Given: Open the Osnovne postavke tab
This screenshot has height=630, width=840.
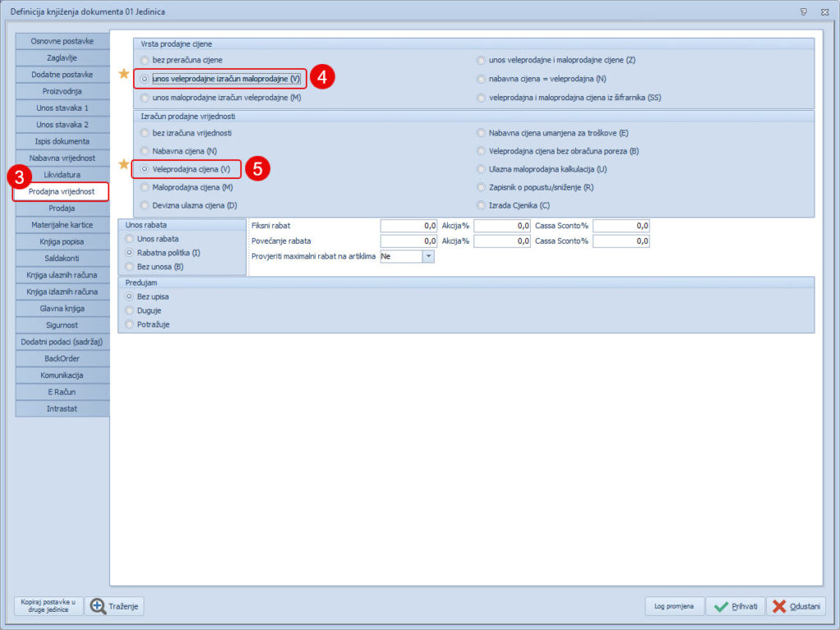Looking at the screenshot, I should (x=62, y=41).
